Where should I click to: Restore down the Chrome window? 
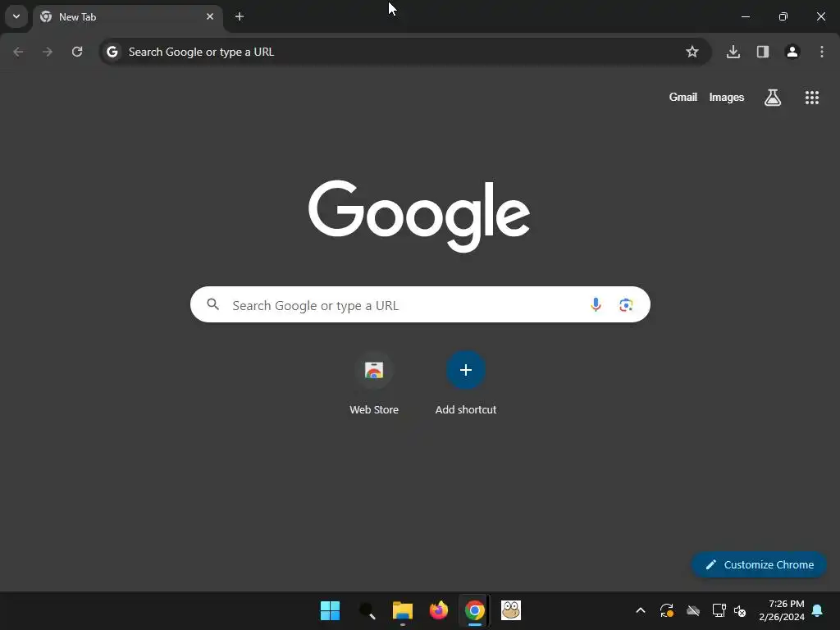click(783, 16)
